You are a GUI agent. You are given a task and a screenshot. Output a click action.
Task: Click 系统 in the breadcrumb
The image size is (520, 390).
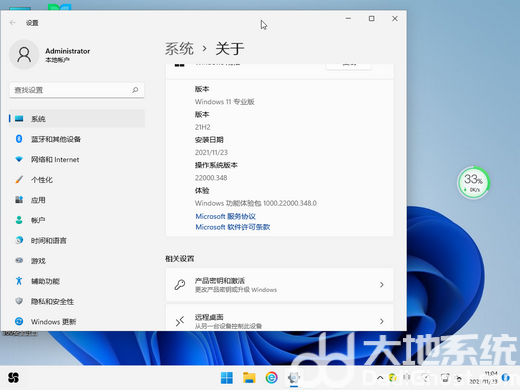click(179, 49)
